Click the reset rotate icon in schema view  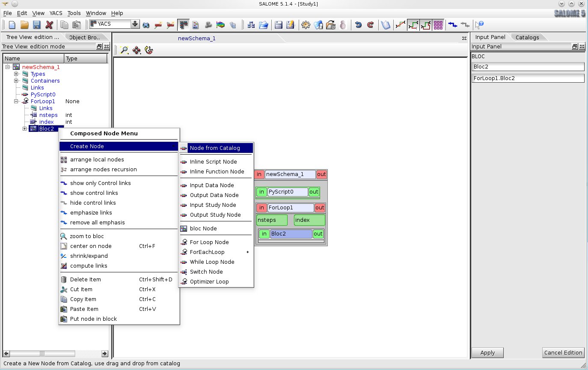point(149,50)
